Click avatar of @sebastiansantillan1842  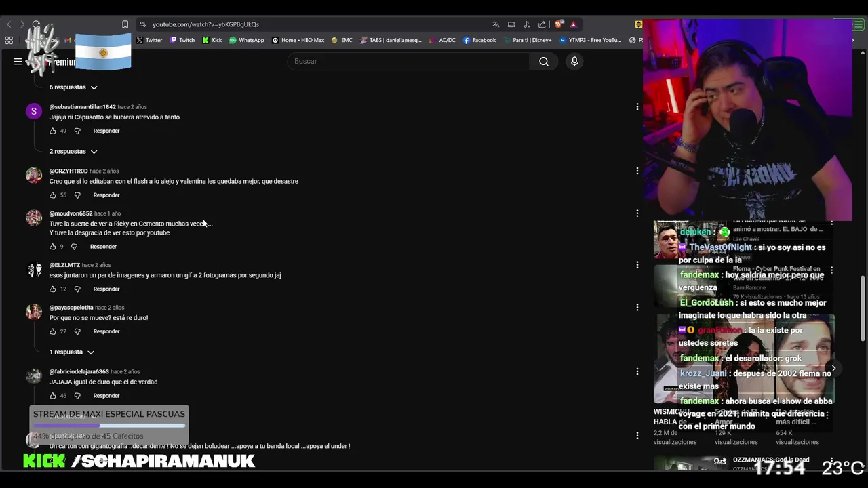pos(34,111)
